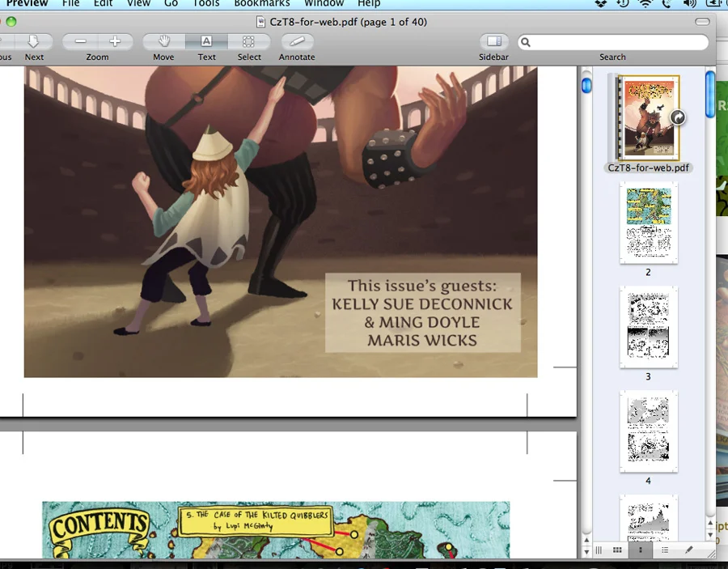Switch sidebar to table of contents list view

[665, 550]
